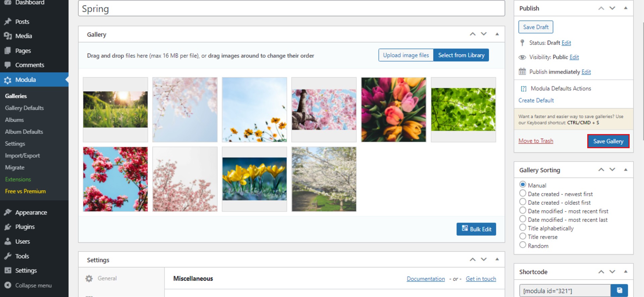Open Media library from sidebar icon
The height and width of the screenshot is (297, 644).
tap(8, 36)
